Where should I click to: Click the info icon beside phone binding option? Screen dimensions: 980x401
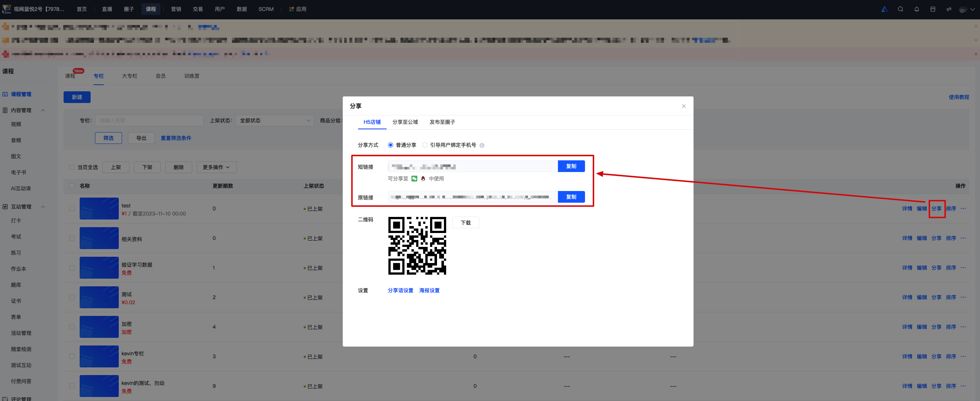482,145
